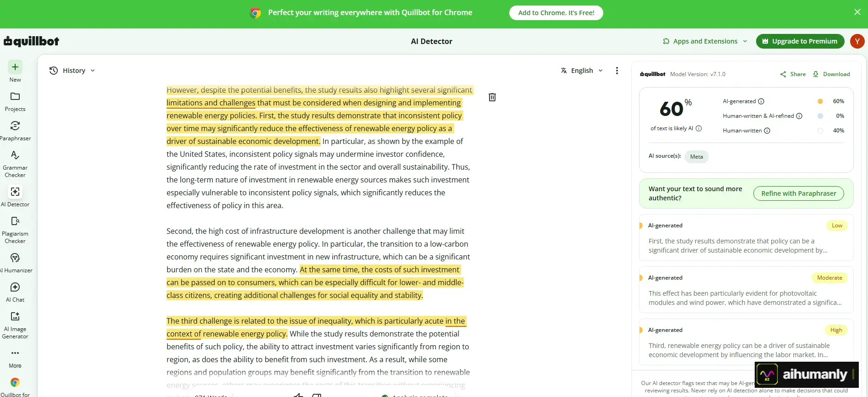The image size is (868, 397).
Task: Click the Human-written & AI-refined blue dot
Action: click(820, 116)
